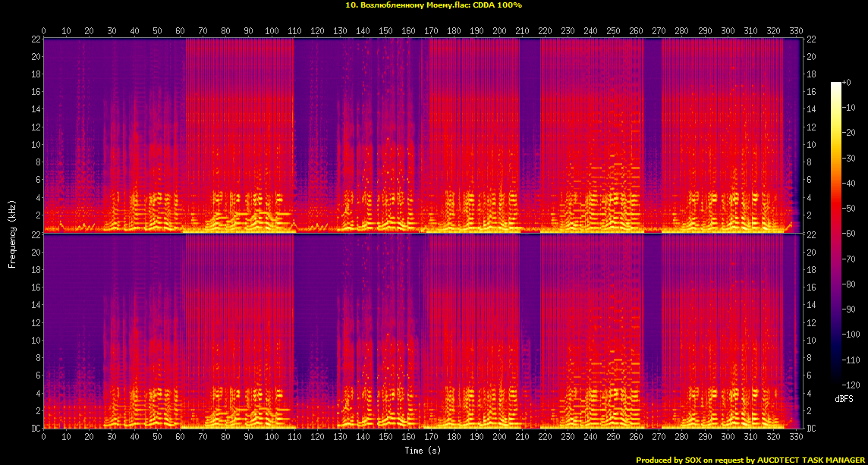Click the divider line between the two channels

(x=423, y=234)
